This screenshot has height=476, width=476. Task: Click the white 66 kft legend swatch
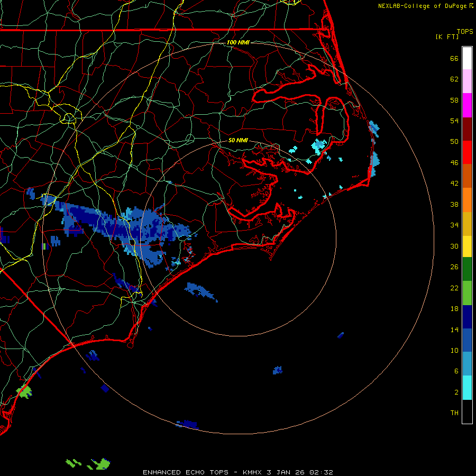pos(467,58)
